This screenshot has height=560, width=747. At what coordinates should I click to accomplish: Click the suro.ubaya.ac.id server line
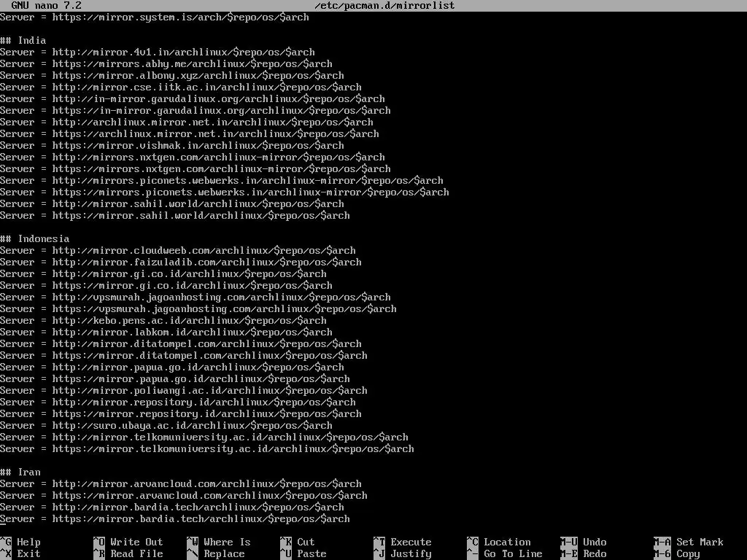166,425
